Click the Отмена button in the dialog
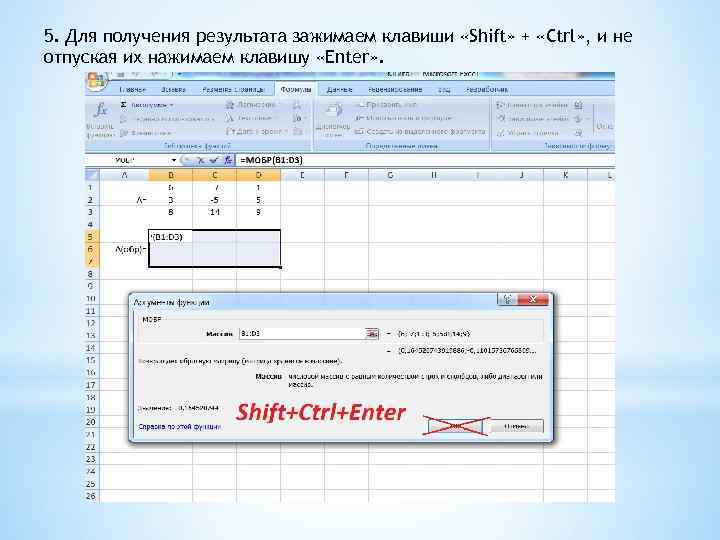The image size is (720, 540). point(517,427)
